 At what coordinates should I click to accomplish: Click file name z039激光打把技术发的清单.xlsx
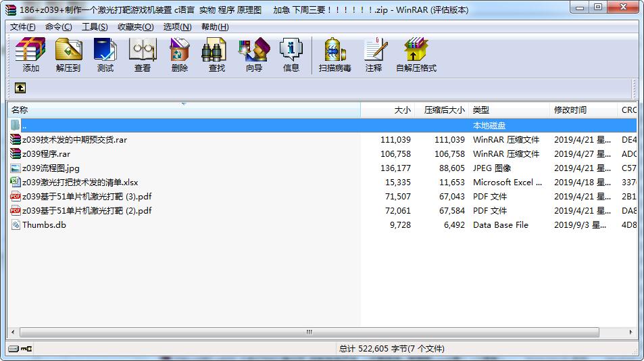point(80,182)
